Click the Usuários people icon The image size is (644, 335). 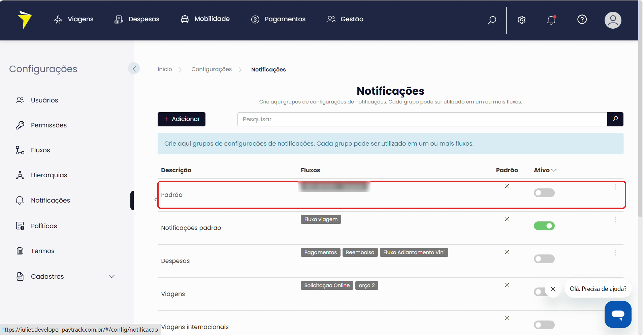click(x=20, y=100)
